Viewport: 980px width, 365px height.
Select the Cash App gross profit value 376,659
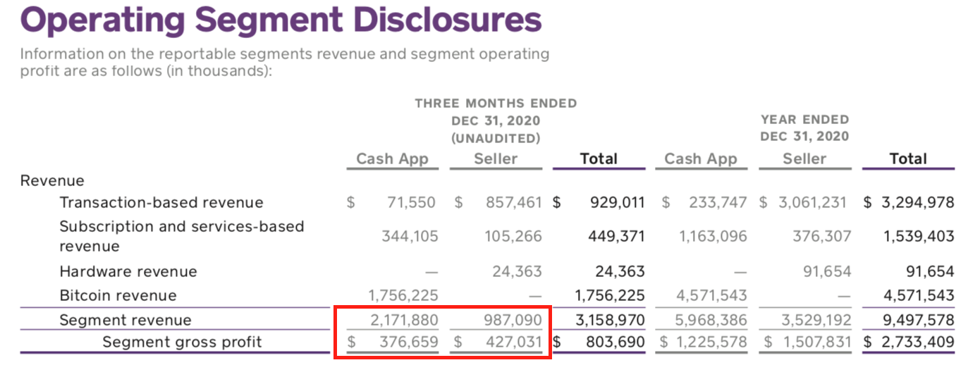[409, 343]
